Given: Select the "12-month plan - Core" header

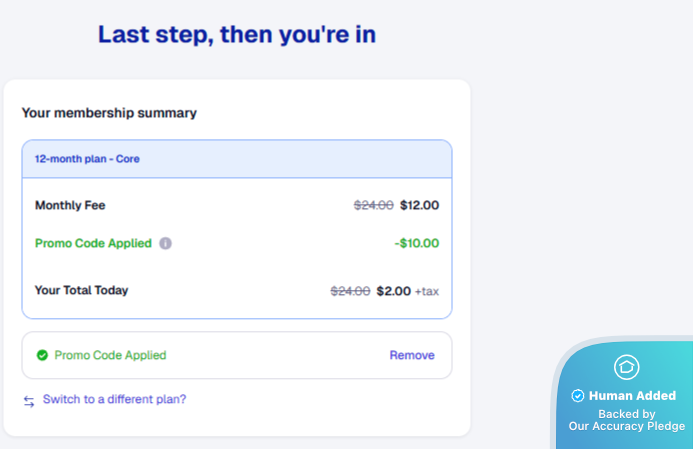Looking at the screenshot, I should (87, 159).
